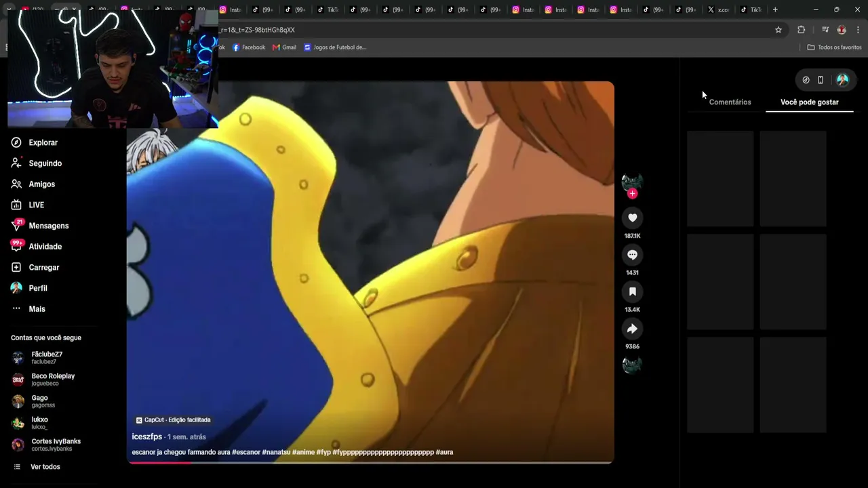The height and width of the screenshot is (488, 868).
Task: Open the Gmail bookmark
Action: click(x=285, y=47)
